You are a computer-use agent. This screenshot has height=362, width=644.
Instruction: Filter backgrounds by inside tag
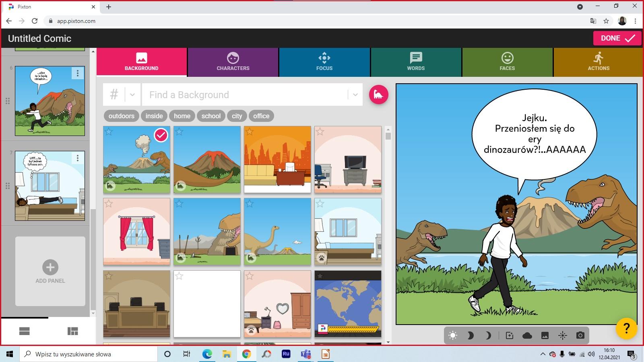(x=154, y=116)
